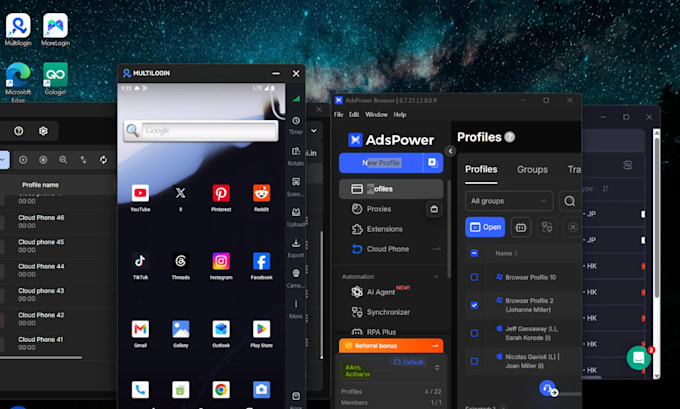The height and width of the screenshot is (409, 680).
Task: Click the Export tool in Multilogin sidebar
Action: point(296,248)
